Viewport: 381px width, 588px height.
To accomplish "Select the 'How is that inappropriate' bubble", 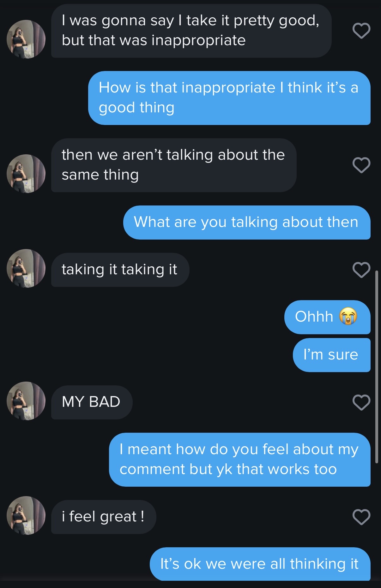I will (229, 98).
